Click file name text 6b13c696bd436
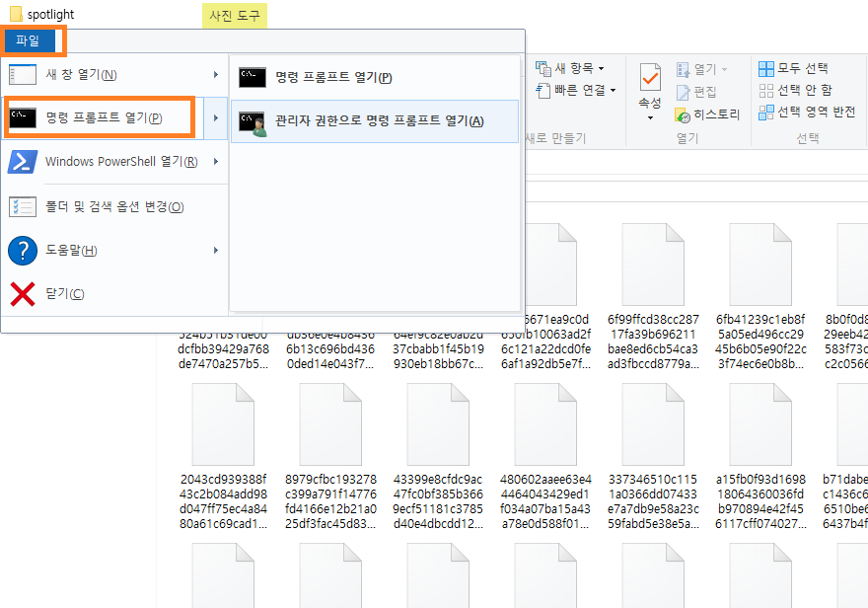The width and height of the screenshot is (868, 608). click(x=330, y=349)
